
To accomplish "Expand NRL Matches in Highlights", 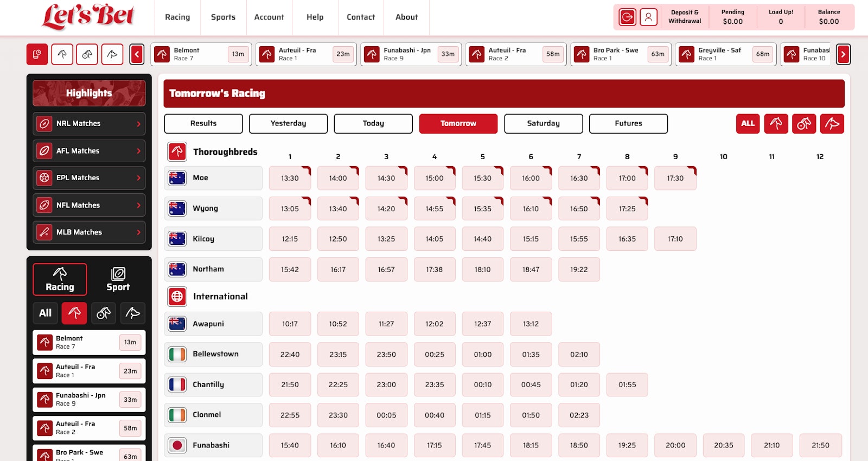I will pos(89,124).
